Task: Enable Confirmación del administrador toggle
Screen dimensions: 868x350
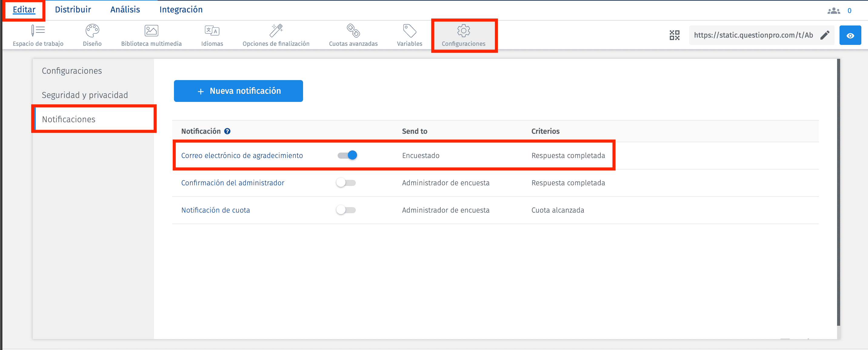Action: [x=346, y=183]
